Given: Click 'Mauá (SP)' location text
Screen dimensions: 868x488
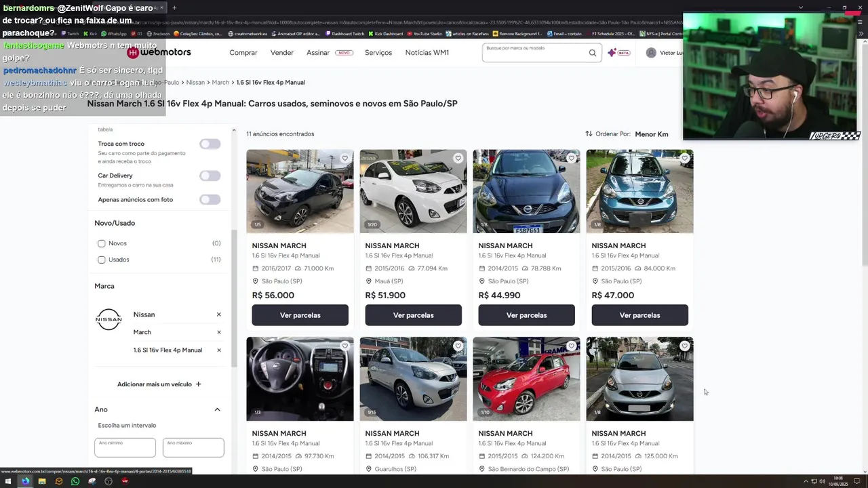Looking at the screenshot, I should [390, 281].
